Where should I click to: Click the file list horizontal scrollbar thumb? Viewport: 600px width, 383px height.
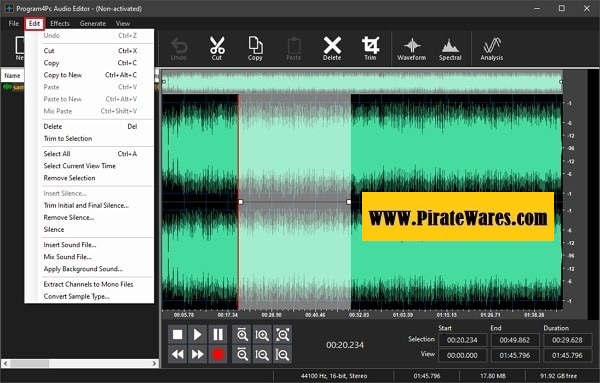click(30, 363)
